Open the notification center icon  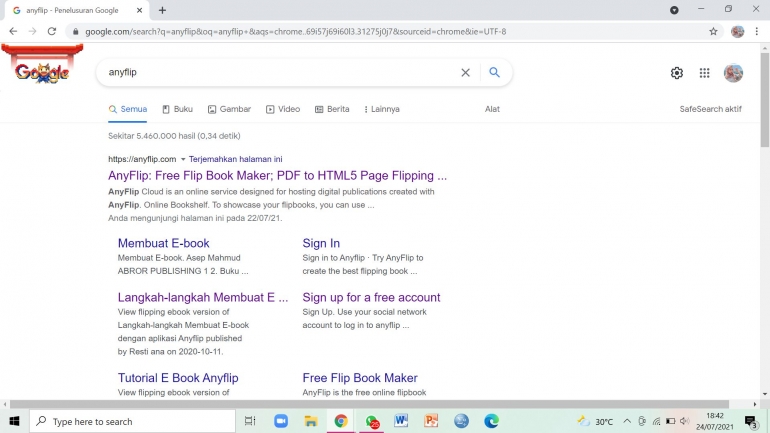[x=751, y=421]
